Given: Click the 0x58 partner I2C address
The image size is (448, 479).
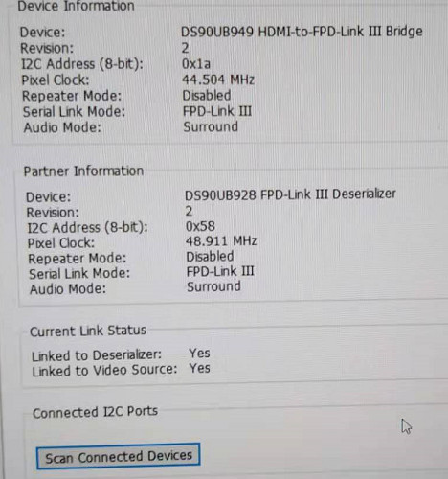Looking at the screenshot, I should point(200,226).
